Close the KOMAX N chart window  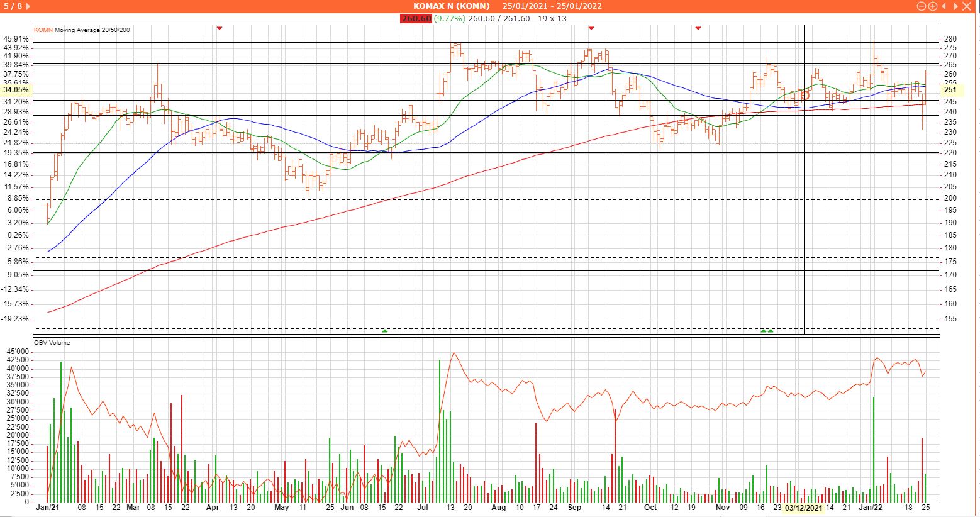click(967, 6)
